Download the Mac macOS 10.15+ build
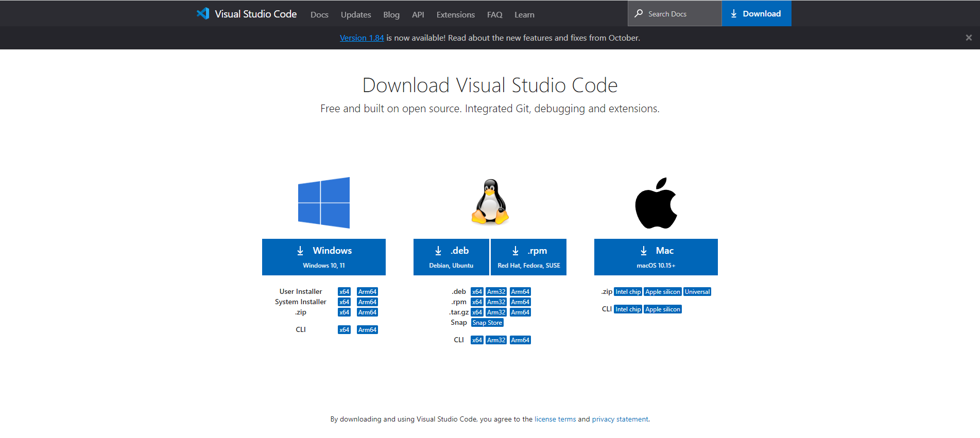Viewport: 980px width, 438px height. click(656, 257)
